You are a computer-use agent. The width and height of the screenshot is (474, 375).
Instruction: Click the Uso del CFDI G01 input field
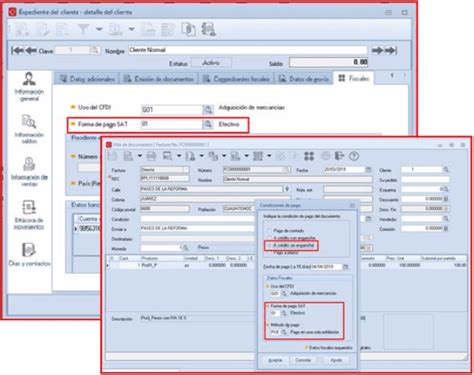click(x=172, y=109)
